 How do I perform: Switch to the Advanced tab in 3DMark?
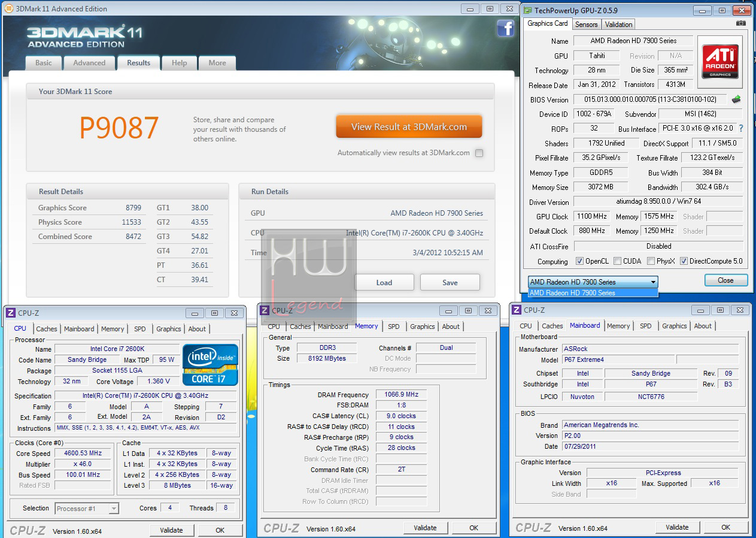tap(89, 63)
